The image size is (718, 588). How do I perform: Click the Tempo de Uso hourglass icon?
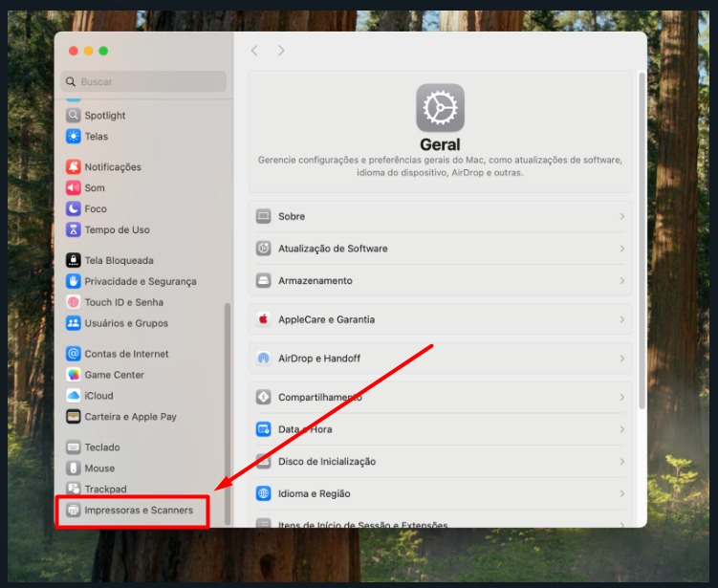click(x=74, y=230)
